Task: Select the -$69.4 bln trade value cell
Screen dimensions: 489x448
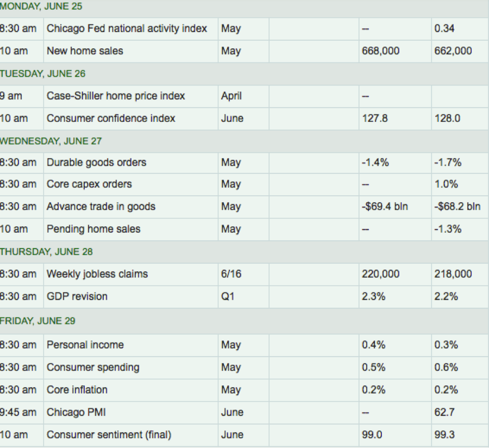Action: 385,207
